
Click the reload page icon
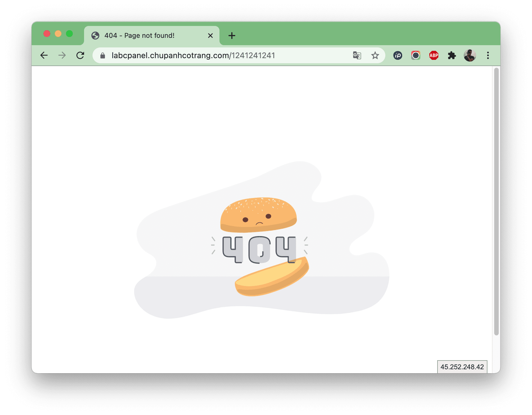point(80,55)
